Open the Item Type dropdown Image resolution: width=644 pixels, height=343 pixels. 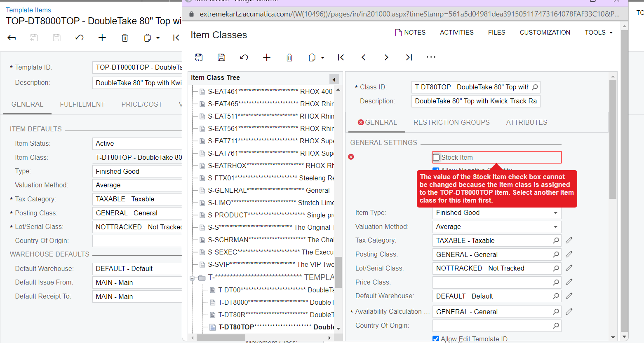(555, 213)
